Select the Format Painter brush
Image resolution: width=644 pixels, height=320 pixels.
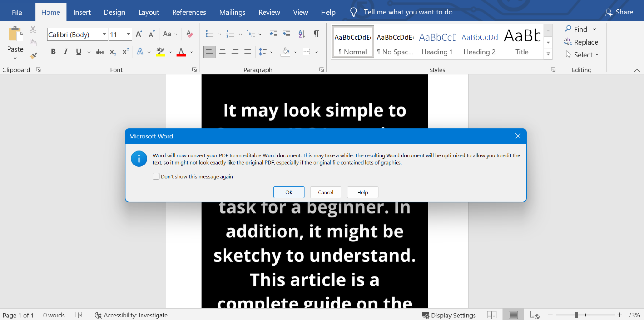tap(33, 56)
